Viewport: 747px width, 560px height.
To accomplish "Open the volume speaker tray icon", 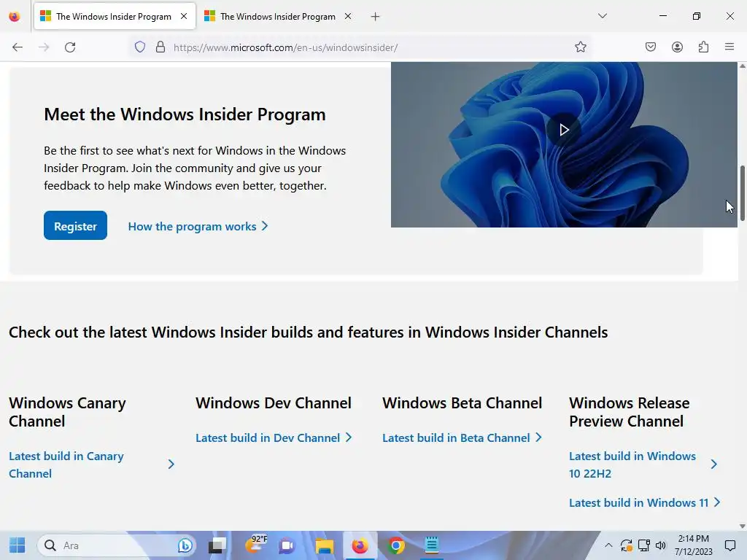I will point(661,545).
